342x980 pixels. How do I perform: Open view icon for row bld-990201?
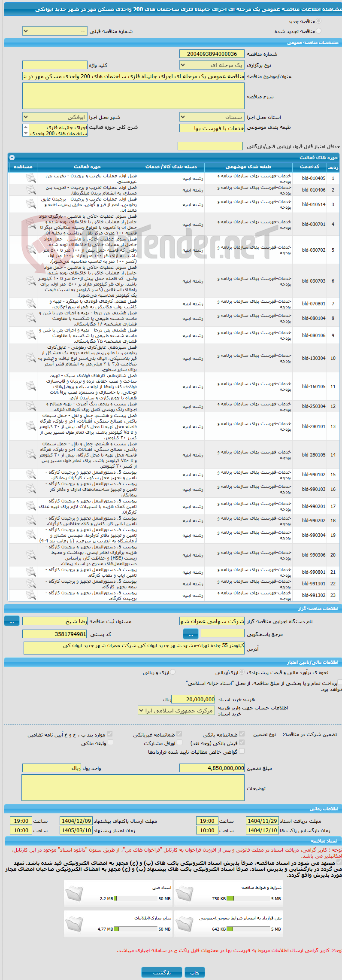(x=31, y=506)
